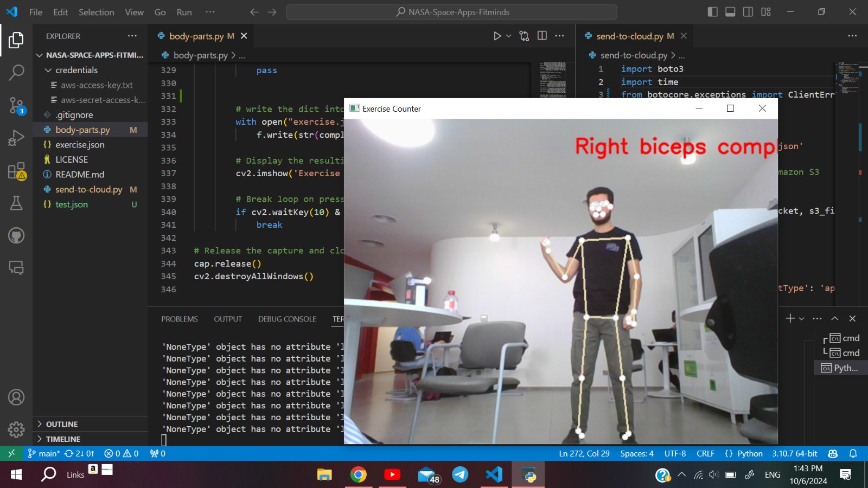This screenshot has width=868, height=488.
Task: Click the main* git branch indicator
Action: (43, 454)
